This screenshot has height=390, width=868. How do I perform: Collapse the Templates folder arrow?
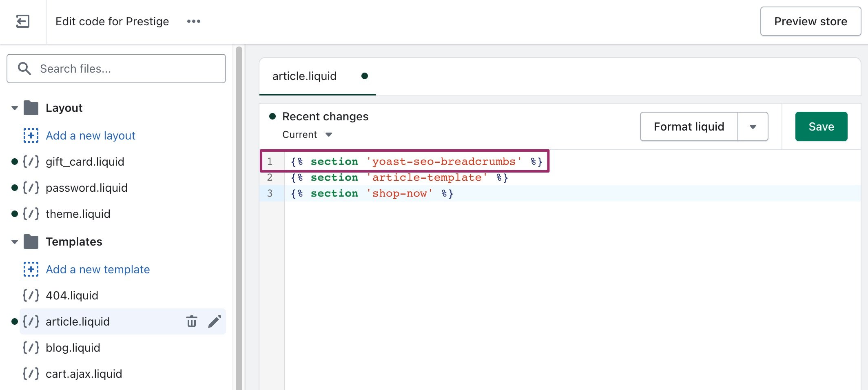(x=15, y=242)
